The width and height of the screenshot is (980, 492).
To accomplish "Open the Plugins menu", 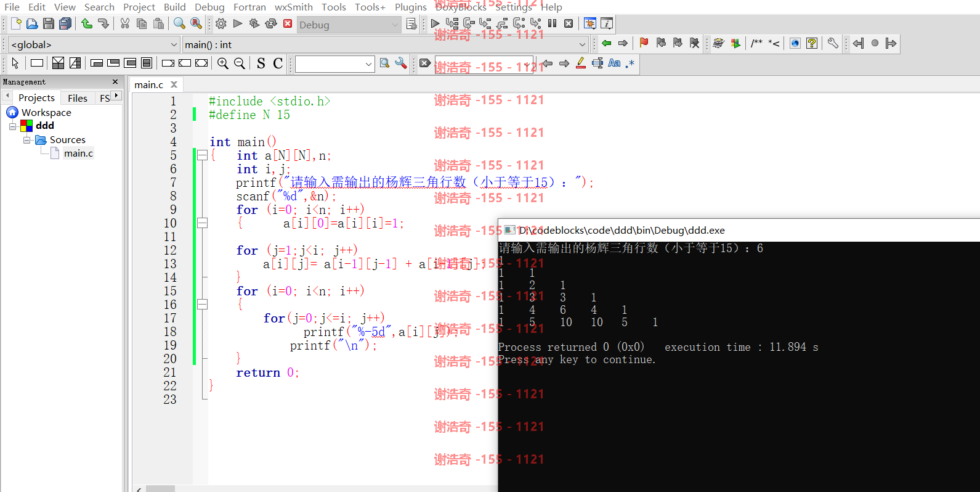I will [x=411, y=7].
